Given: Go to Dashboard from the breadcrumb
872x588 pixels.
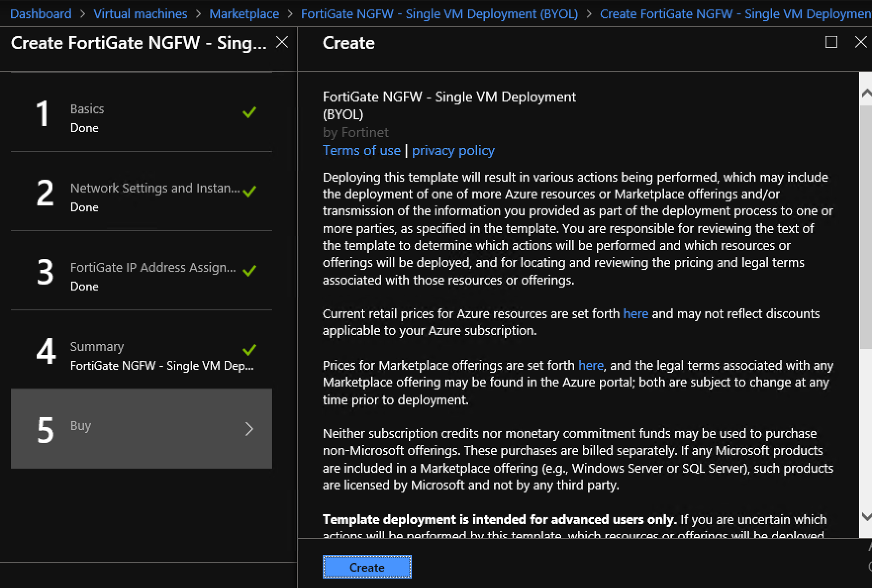Looking at the screenshot, I should point(41,13).
